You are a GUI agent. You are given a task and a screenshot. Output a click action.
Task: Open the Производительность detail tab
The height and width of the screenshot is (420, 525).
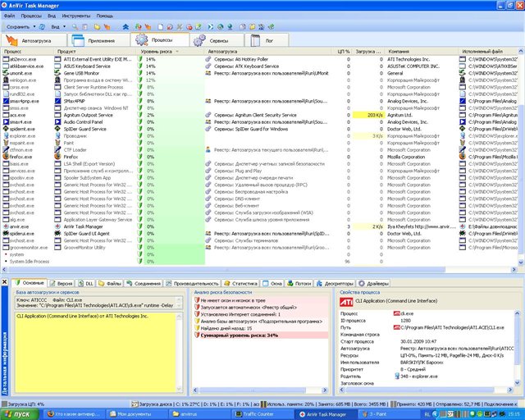193,283
